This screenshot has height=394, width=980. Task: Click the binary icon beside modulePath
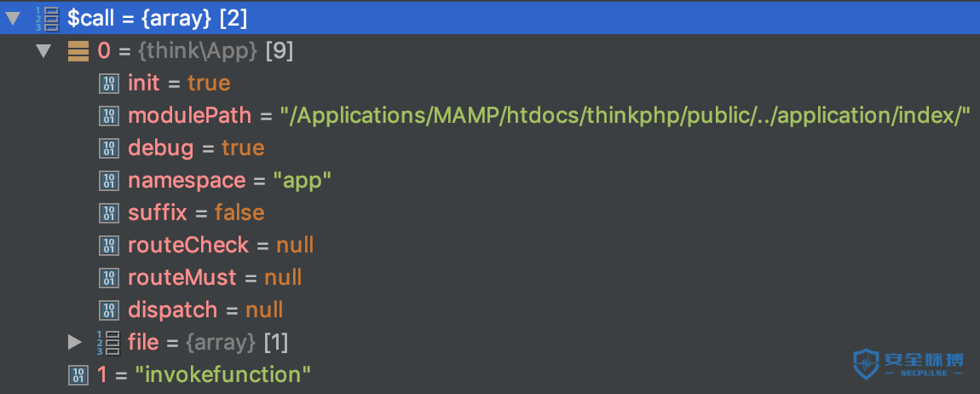[109, 116]
